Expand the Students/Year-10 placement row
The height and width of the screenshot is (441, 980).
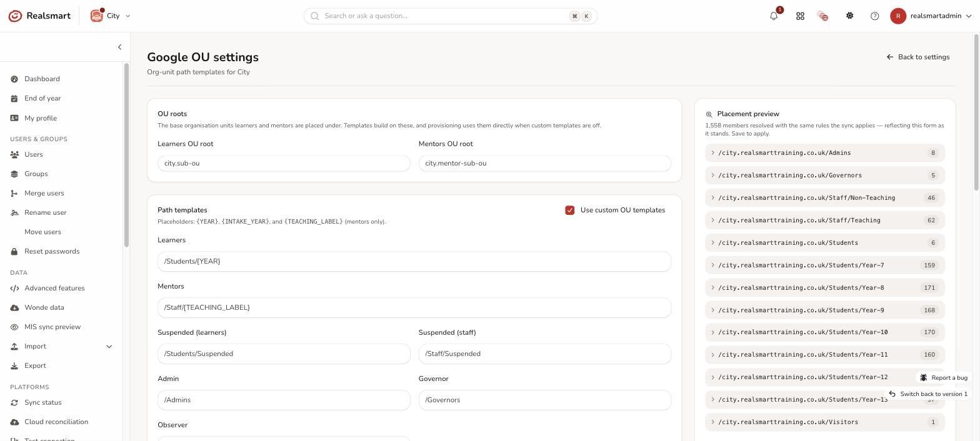825,332
